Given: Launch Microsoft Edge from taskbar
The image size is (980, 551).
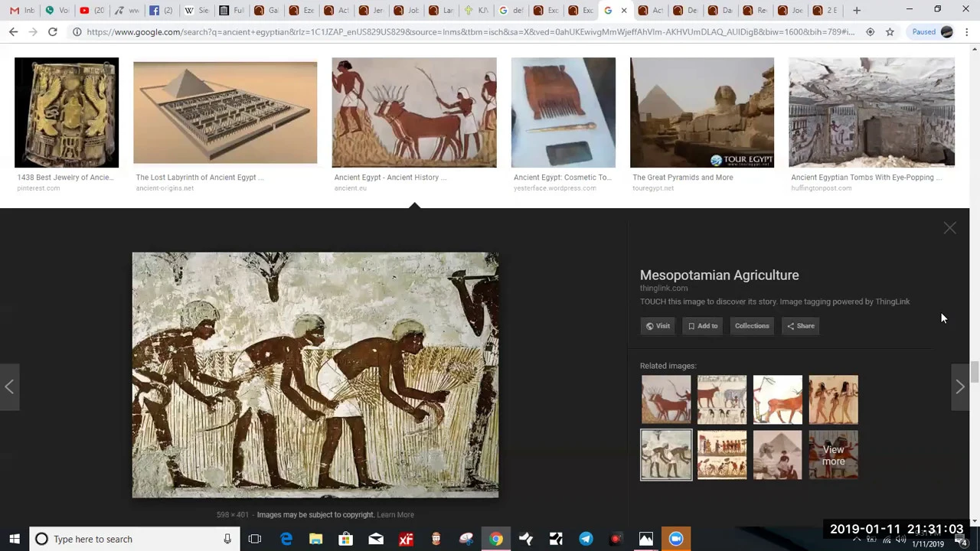Looking at the screenshot, I should coord(286,539).
